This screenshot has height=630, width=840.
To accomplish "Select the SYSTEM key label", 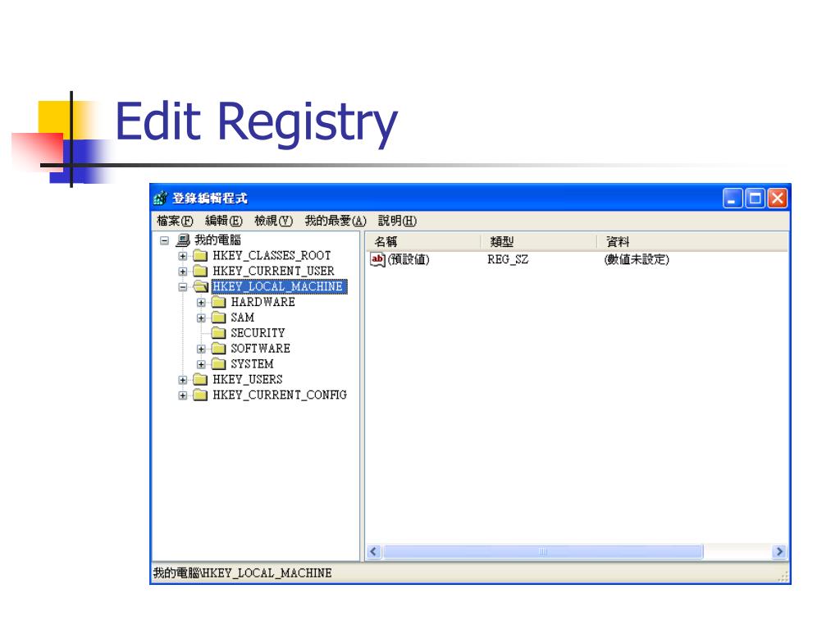I will coord(252,364).
